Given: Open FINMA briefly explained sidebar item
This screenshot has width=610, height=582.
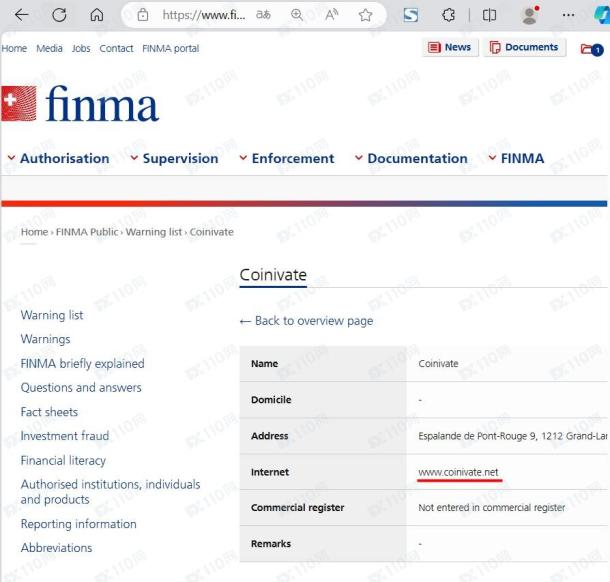Looking at the screenshot, I should click(82, 363).
